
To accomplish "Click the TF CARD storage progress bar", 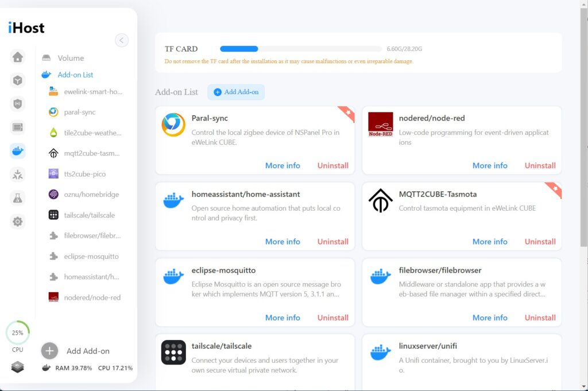I will click(x=300, y=49).
